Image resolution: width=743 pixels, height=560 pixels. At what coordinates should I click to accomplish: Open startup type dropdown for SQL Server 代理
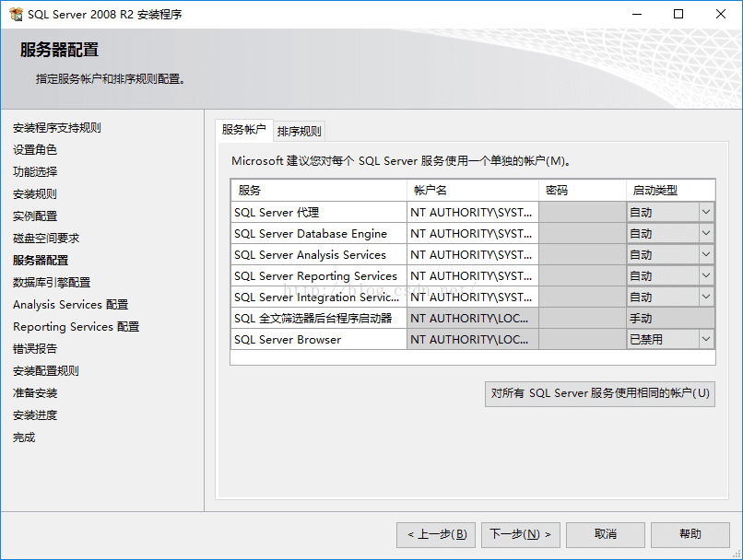point(706,212)
